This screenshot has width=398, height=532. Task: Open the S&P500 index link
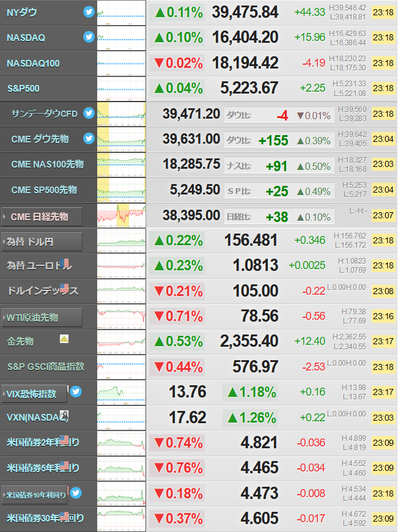(23, 89)
